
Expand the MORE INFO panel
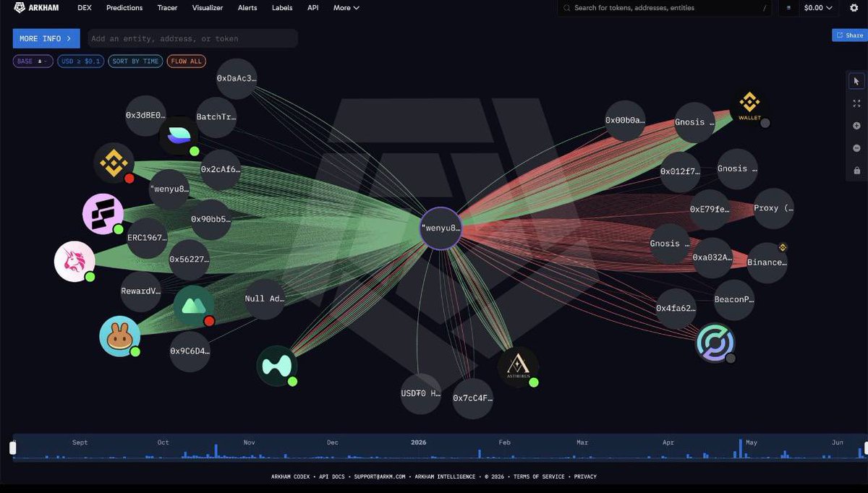pyautogui.click(x=46, y=38)
